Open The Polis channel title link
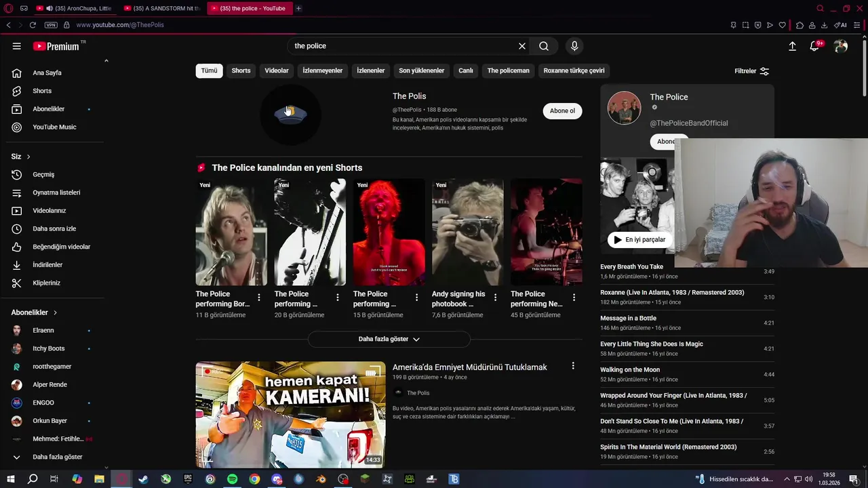Image resolution: width=868 pixels, height=488 pixels. pyautogui.click(x=410, y=96)
